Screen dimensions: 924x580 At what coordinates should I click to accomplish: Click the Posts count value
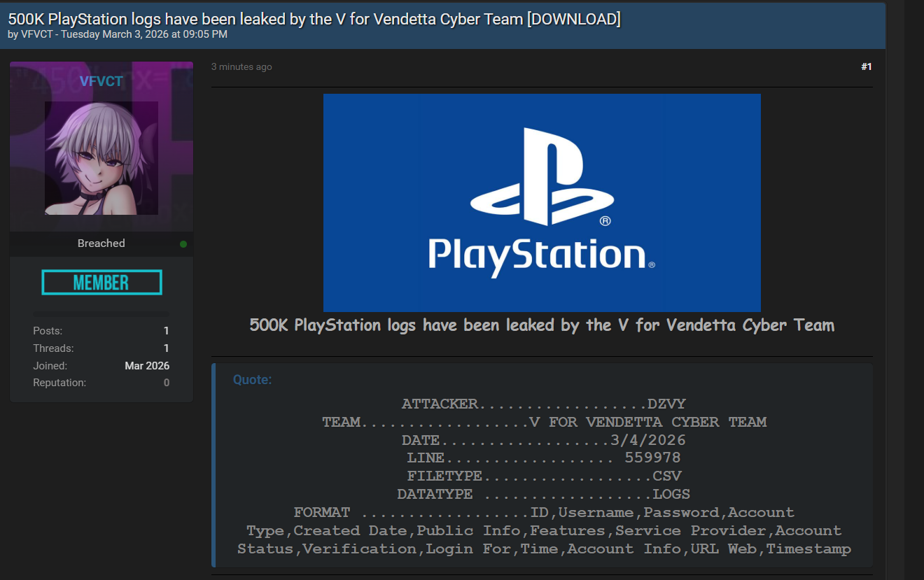tap(166, 331)
